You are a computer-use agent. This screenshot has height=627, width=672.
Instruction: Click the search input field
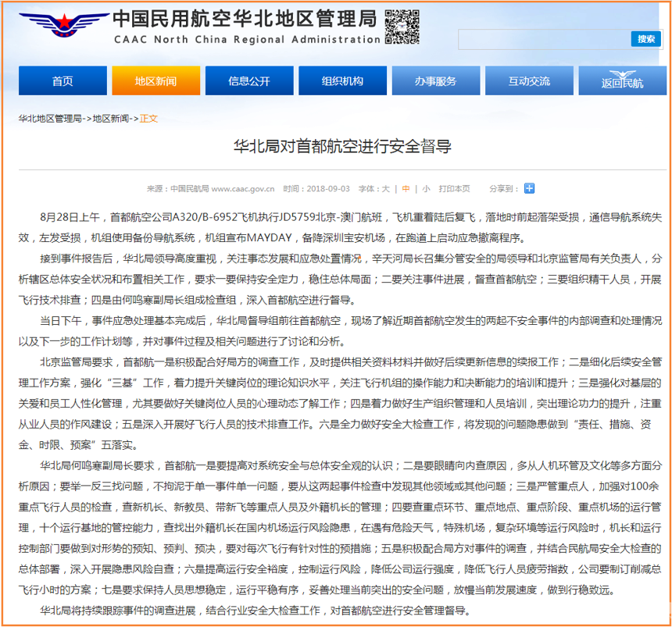544,39
